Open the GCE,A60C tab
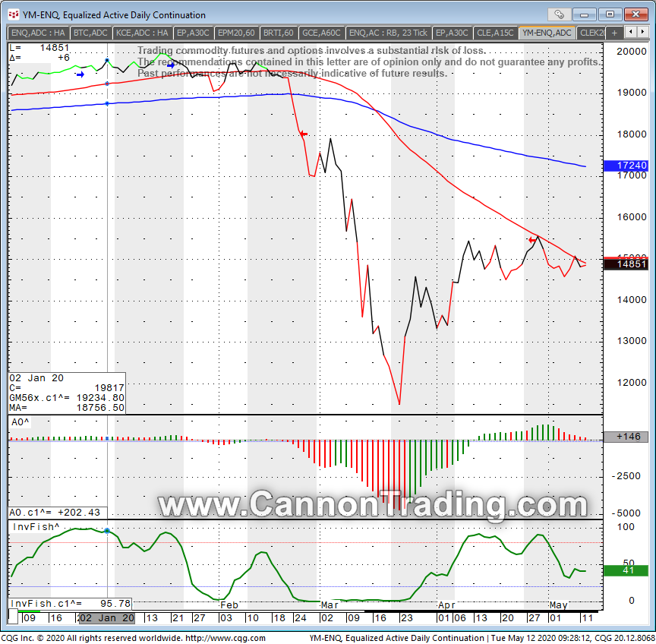 321,33
